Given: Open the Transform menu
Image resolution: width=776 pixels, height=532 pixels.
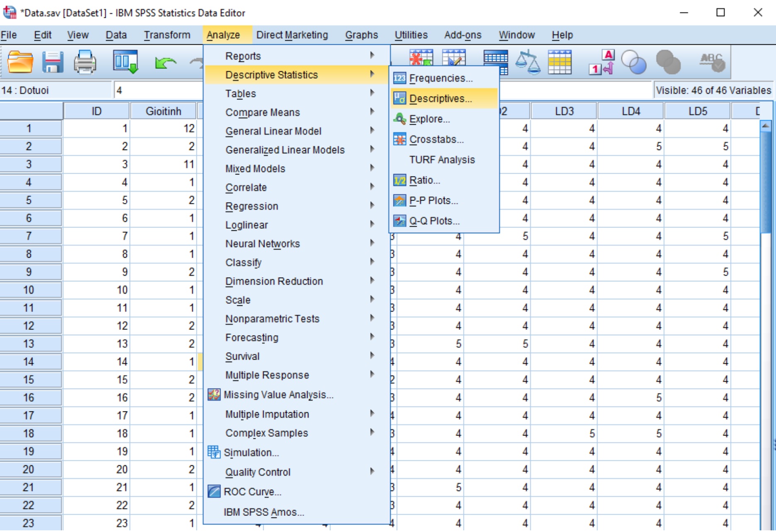Looking at the screenshot, I should point(167,35).
